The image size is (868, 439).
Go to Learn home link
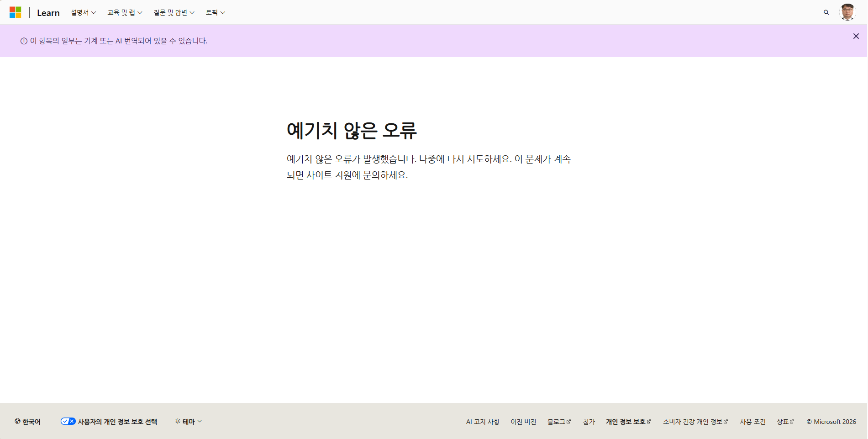[48, 13]
